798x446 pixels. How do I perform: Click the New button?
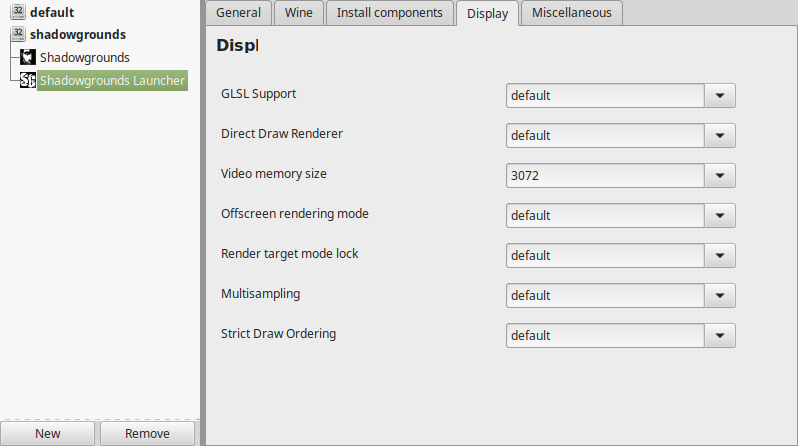tap(47, 433)
